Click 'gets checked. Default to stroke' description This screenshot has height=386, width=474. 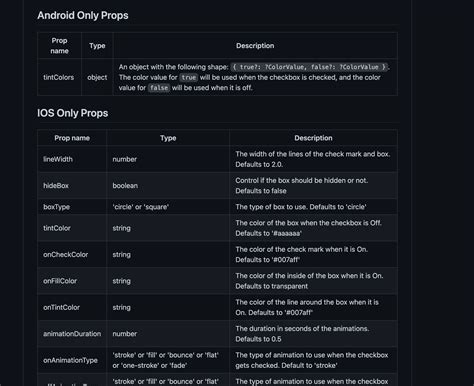tap(286, 365)
